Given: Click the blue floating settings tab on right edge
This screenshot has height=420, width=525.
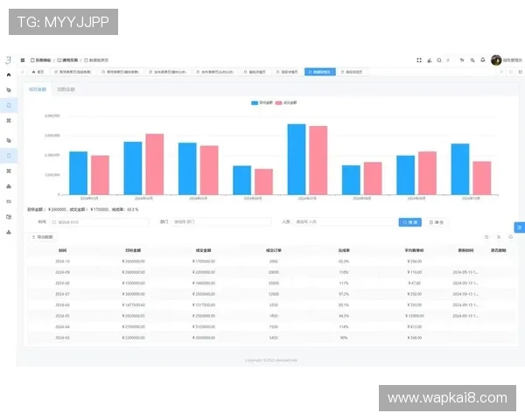Looking at the screenshot, I should coord(519,227).
